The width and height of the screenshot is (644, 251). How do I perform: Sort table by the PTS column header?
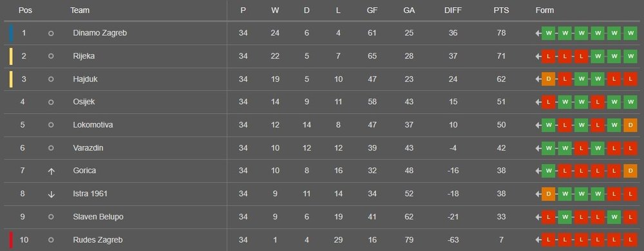[x=501, y=11]
